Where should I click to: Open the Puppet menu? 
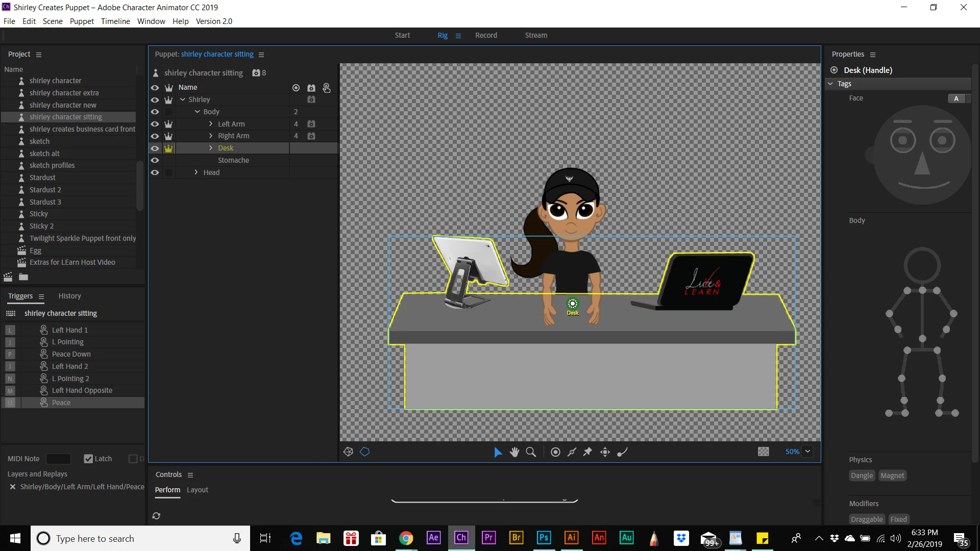(82, 21)
